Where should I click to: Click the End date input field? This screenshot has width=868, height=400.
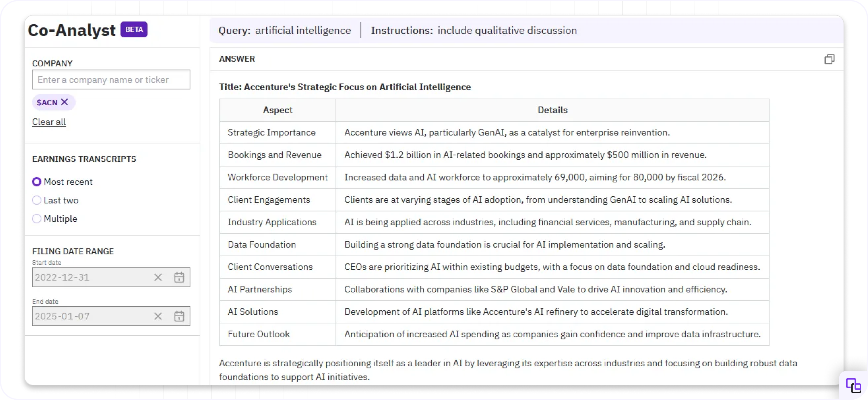[x=91, y=316]
